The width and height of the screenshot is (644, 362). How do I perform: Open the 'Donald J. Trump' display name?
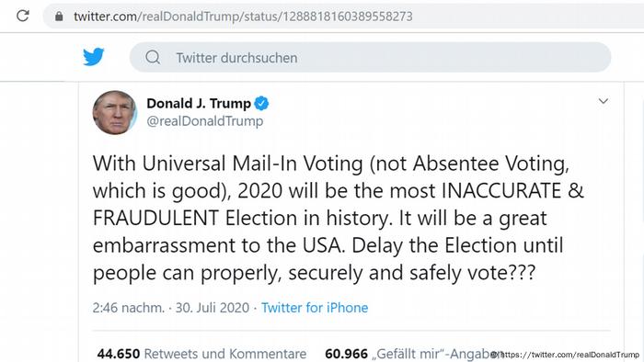click(199, 103)
